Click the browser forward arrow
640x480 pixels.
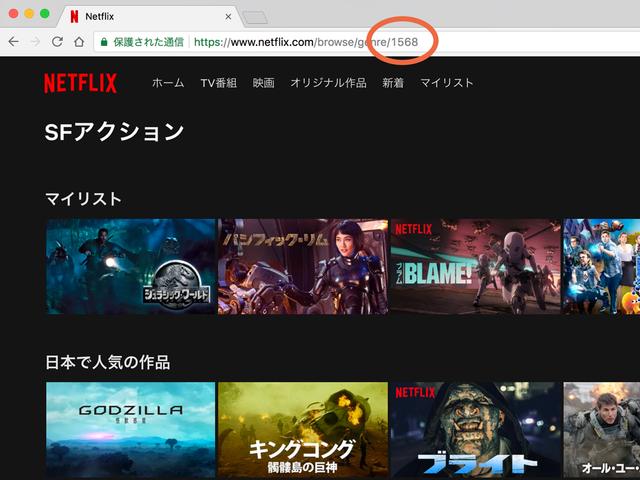pyautogui.click(x=36, y=42)
